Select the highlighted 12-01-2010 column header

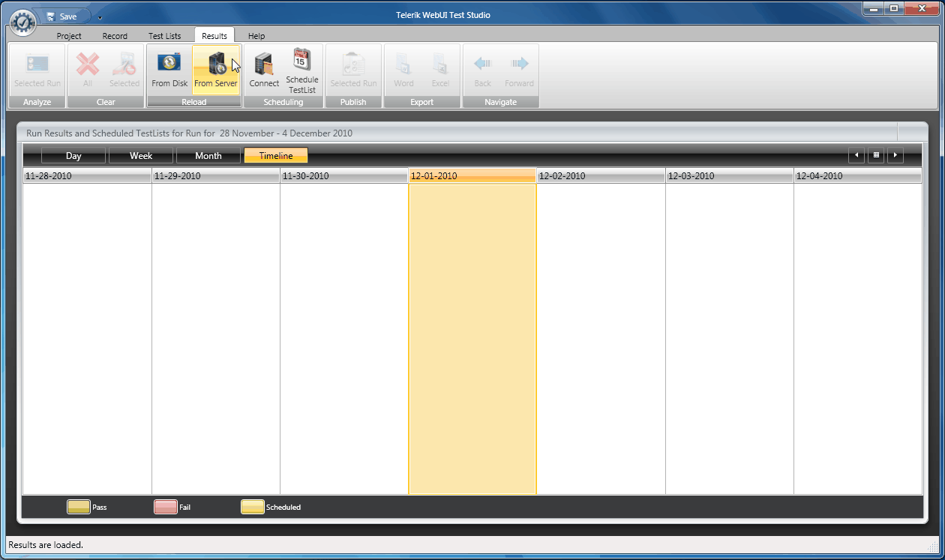(472, 176)
